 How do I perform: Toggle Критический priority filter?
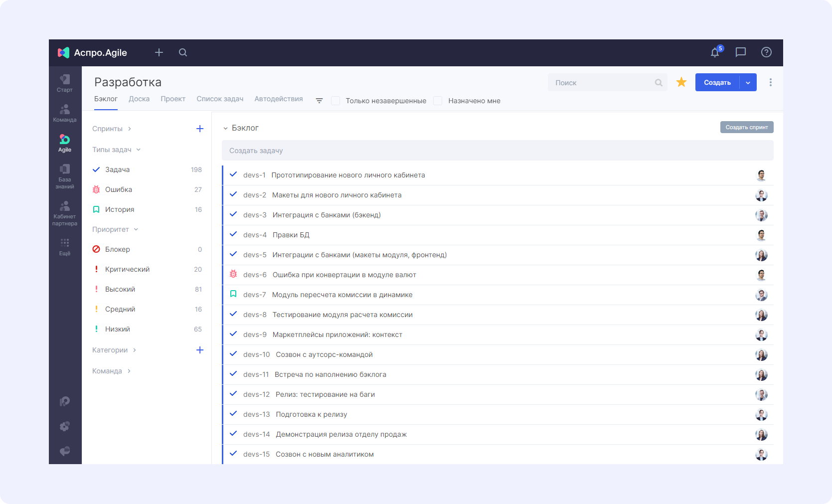pos(147,269)
